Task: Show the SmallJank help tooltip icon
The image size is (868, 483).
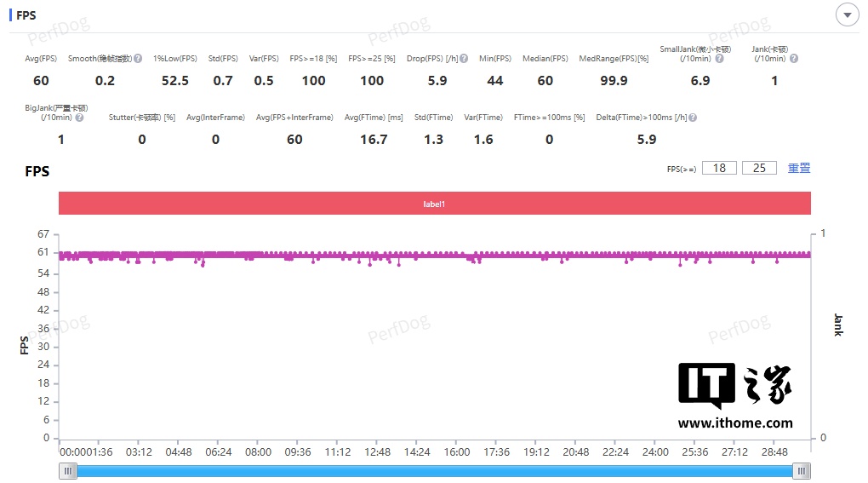Action: tap(719, 58)
